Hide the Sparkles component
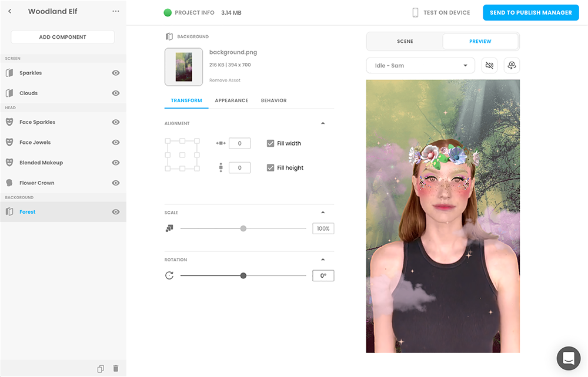Screen dimensions: 588x377 [116, 73]
